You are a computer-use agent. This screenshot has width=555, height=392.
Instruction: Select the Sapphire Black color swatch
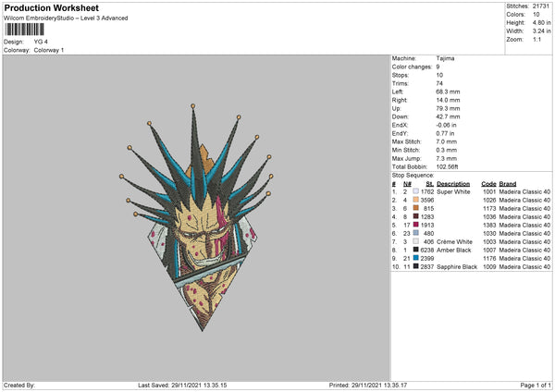415,266
